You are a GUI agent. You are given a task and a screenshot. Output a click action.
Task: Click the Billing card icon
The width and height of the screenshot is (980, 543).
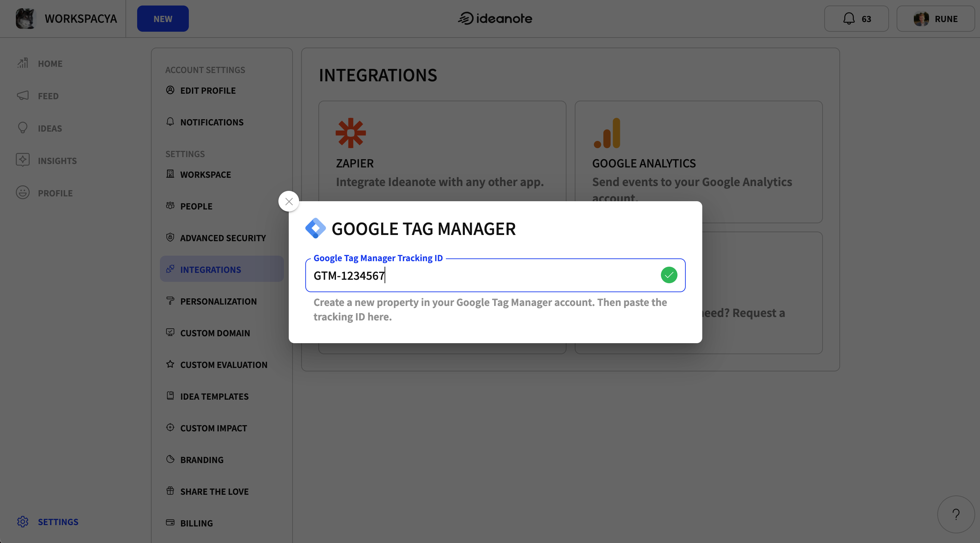click(x=170, y=522)
